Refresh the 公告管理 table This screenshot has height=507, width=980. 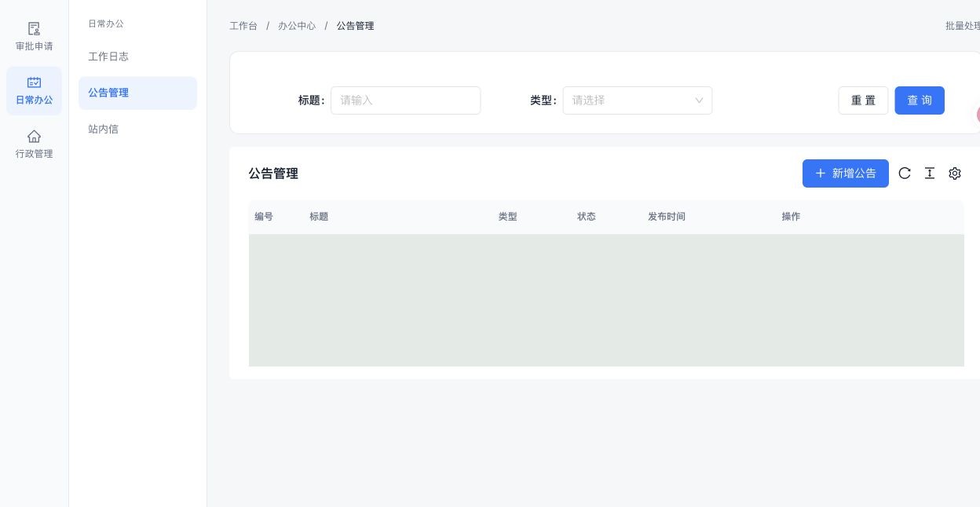coord(905,173)
